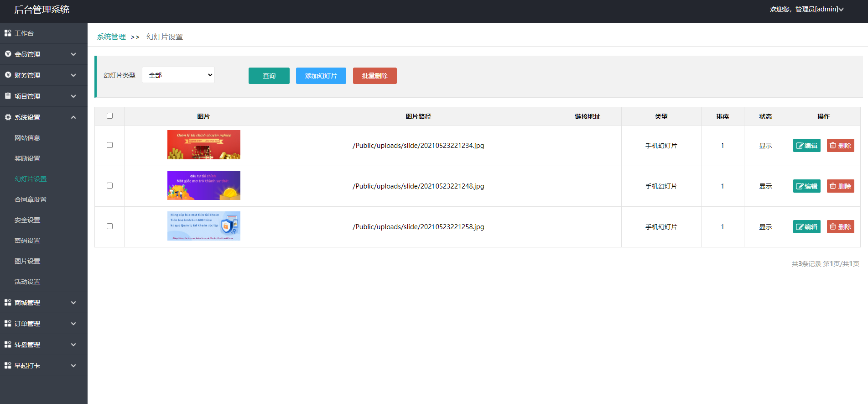Click the 财务管理 yen icon
Screen dimensions: 868x404
8,75
